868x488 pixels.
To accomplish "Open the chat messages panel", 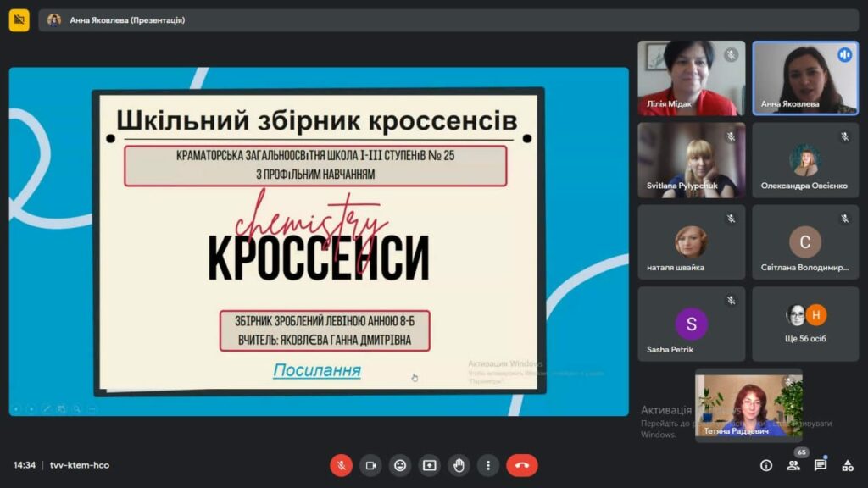I will (821, 465).
